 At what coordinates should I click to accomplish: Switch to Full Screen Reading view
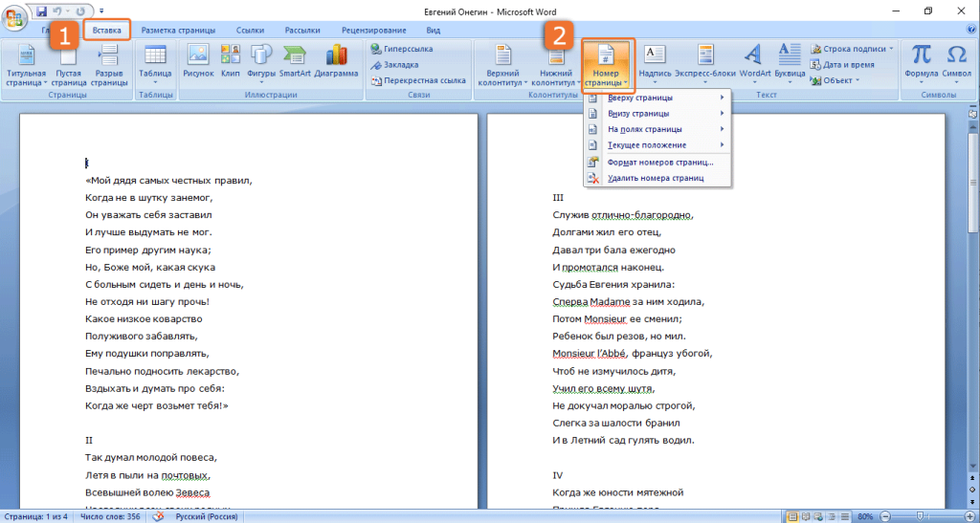804,516
